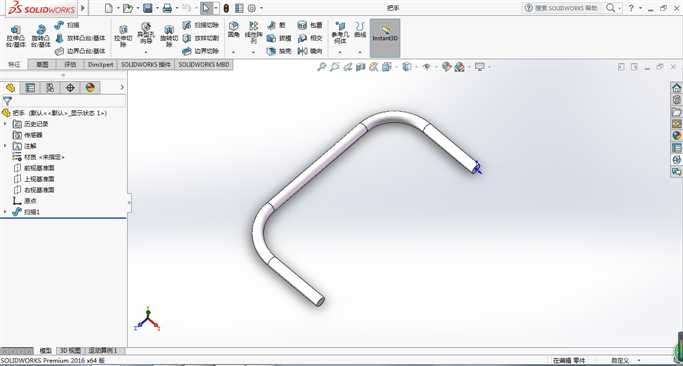The width and height of the screenshot is (683, 366).
Task: Click the Rebuild traffic-light icon
Action: (x=226, y=8)
